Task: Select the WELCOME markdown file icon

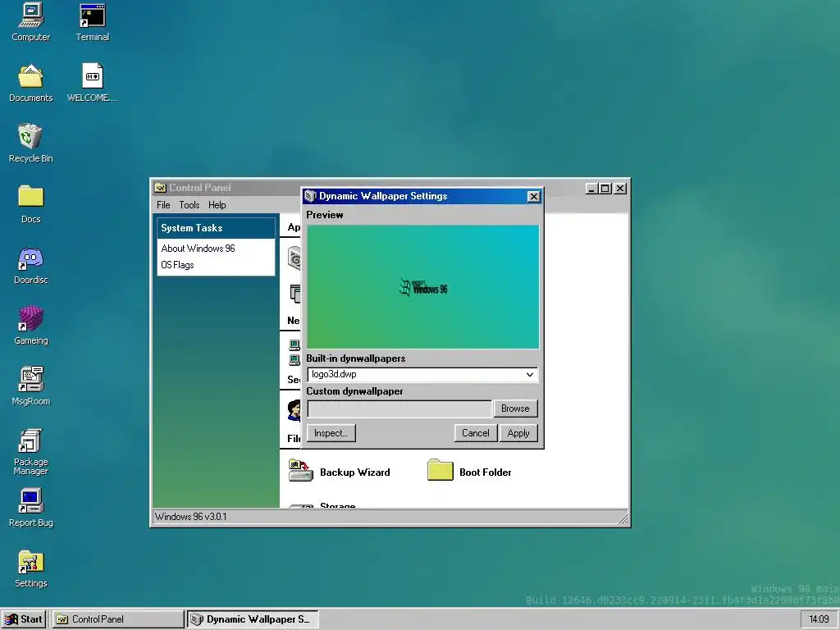Action: tap(92, 83)
